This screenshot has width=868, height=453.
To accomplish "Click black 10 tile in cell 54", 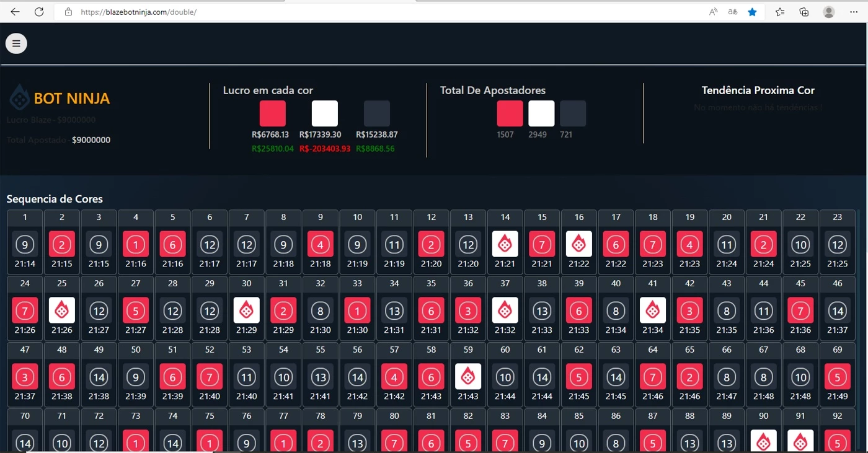I will click(283, 377).
